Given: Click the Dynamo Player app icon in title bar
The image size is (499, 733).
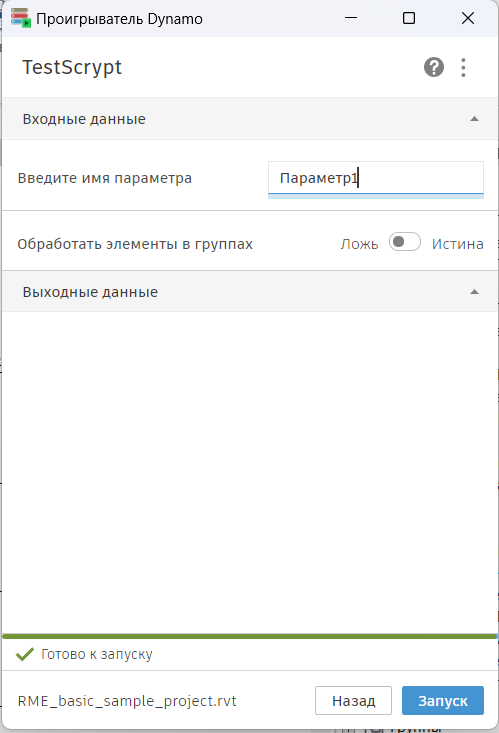Looking at the screenshot, I should coord(20,18).
